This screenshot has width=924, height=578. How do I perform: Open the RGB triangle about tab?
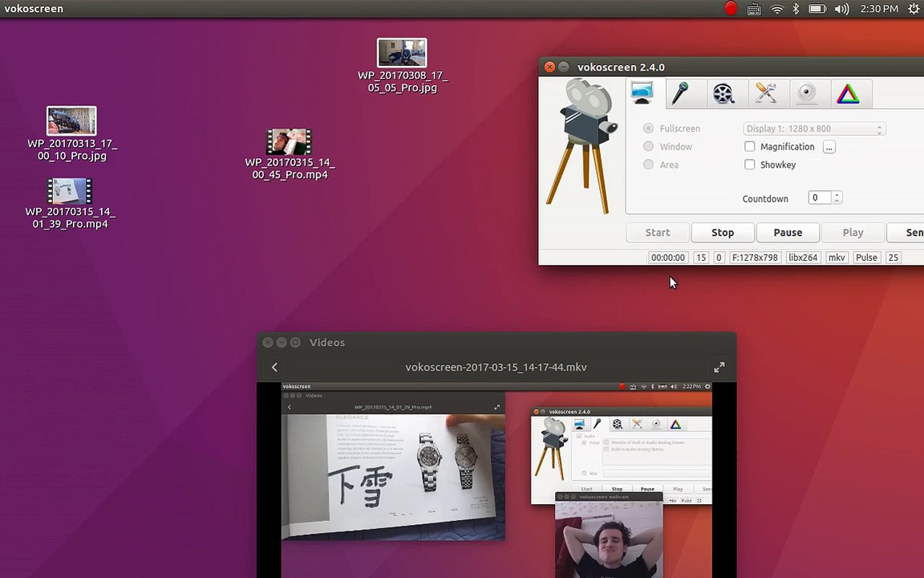(848, 93)
